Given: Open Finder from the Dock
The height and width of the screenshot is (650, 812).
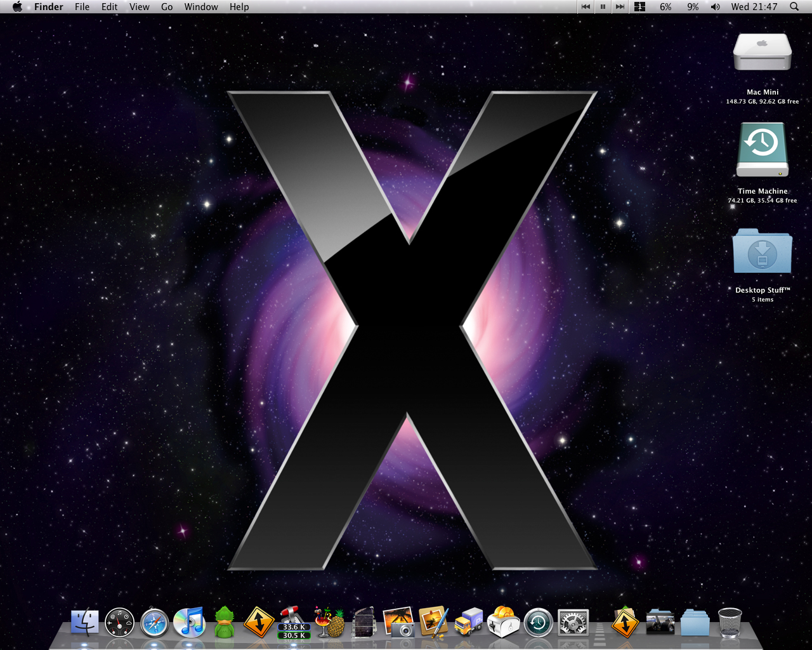Looking at the screenshot, I should (x=84, y=622).
